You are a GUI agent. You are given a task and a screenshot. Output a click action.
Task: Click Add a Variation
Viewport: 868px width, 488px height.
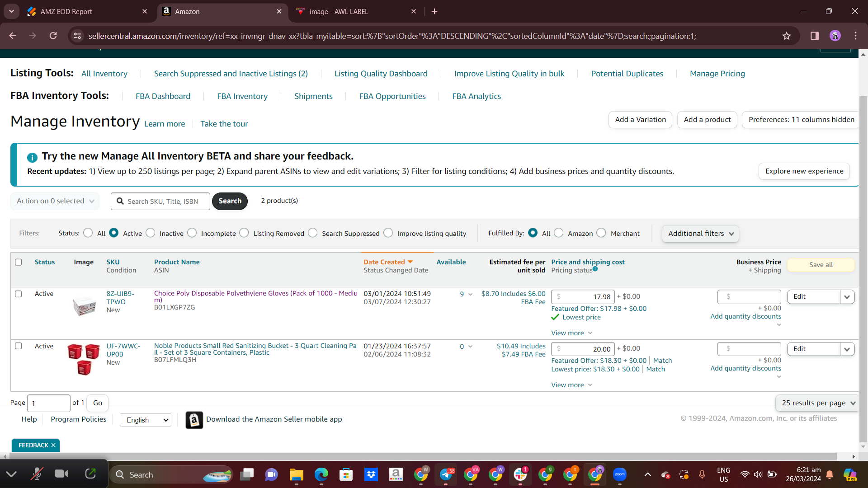pos(640,120)
